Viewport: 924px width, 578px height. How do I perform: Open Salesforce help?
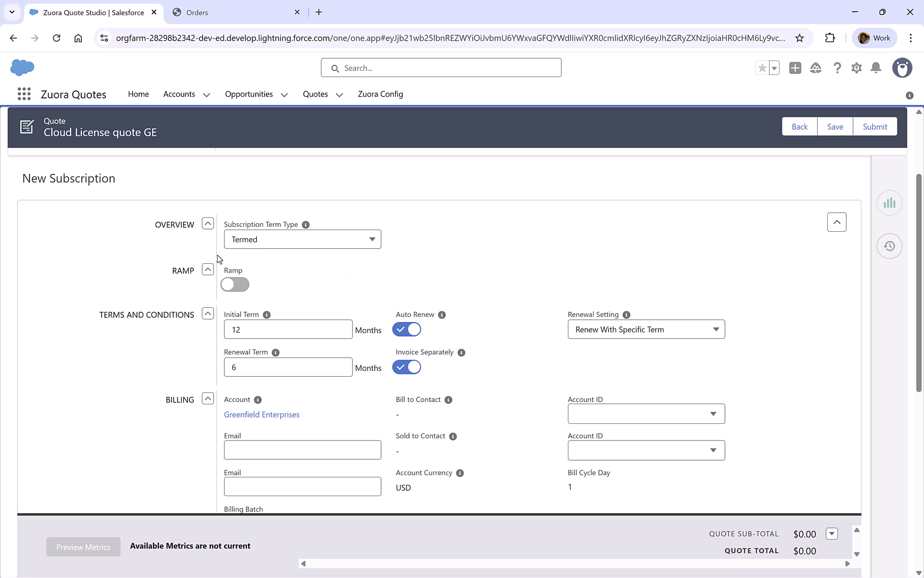(x=837, y=68)
